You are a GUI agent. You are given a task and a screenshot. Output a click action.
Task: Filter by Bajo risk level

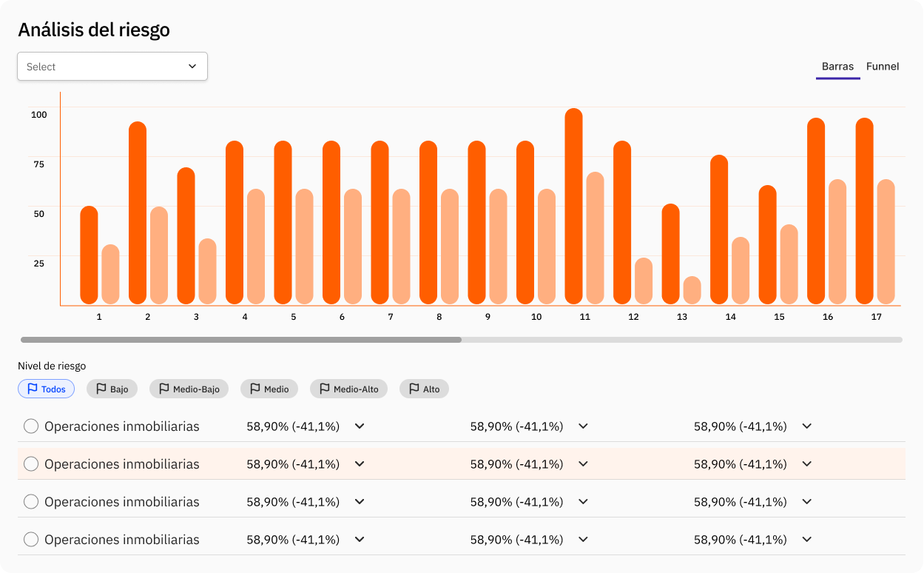[112, 389]
